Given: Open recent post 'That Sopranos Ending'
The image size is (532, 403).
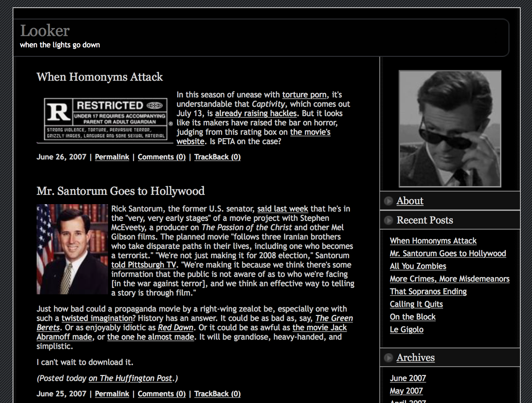Looking at the screenshot, I should [x=428, y=292].
